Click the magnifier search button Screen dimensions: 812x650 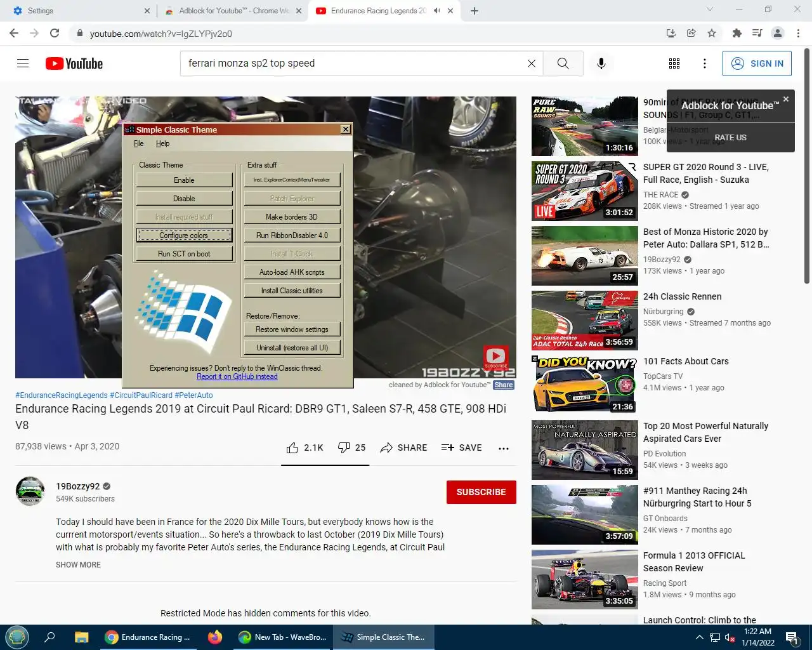pyautogui.click(x=563, y=63)
